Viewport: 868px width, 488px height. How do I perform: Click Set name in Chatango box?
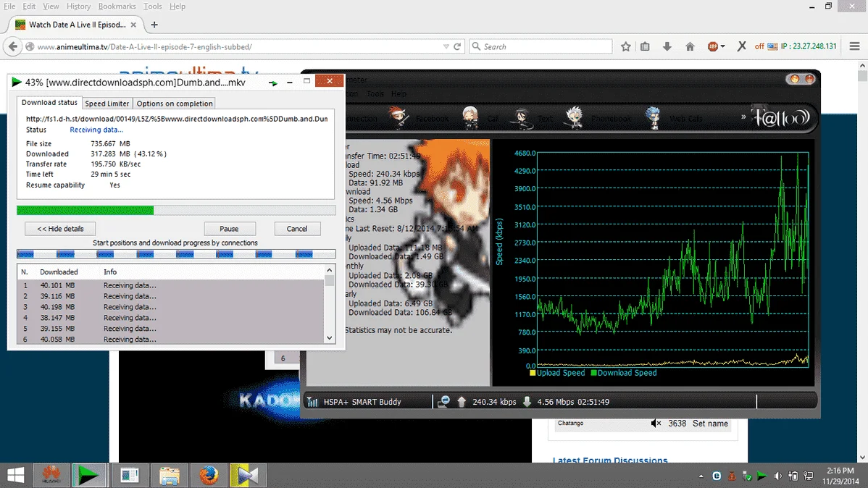point(710,424)
